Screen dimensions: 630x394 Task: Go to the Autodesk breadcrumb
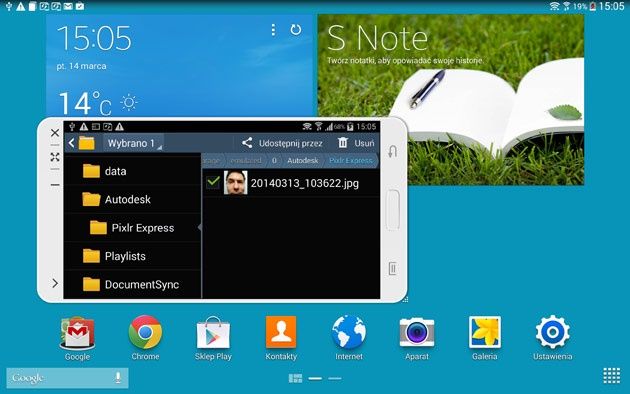click(x=302, y=161)
